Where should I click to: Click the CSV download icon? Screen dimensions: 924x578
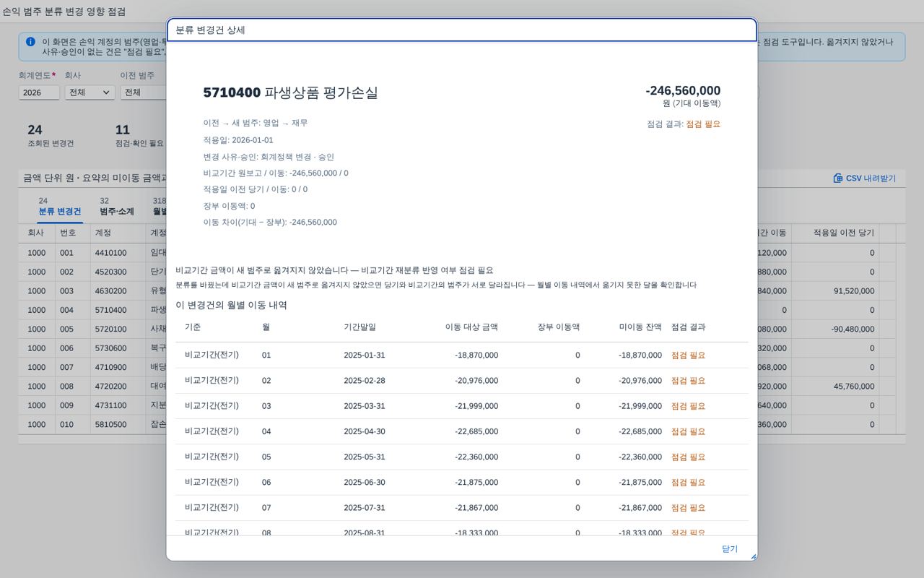[838, 178]
